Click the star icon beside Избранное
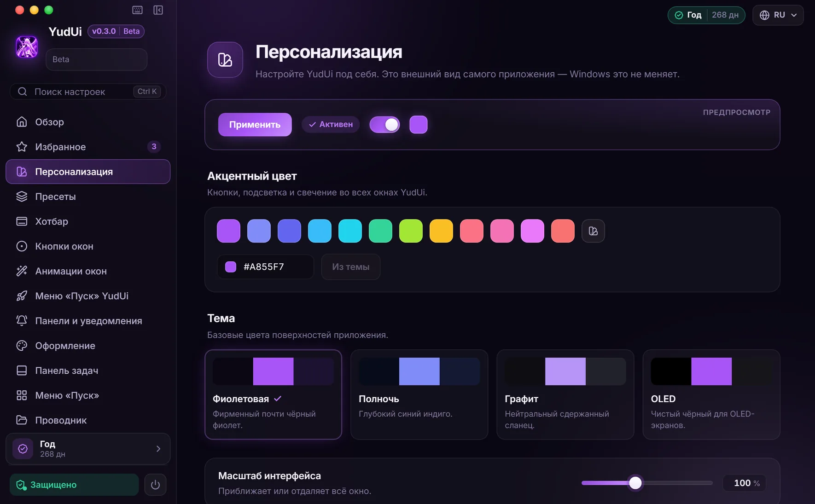This screenshot has height=504, width=815. pos(22,147)
